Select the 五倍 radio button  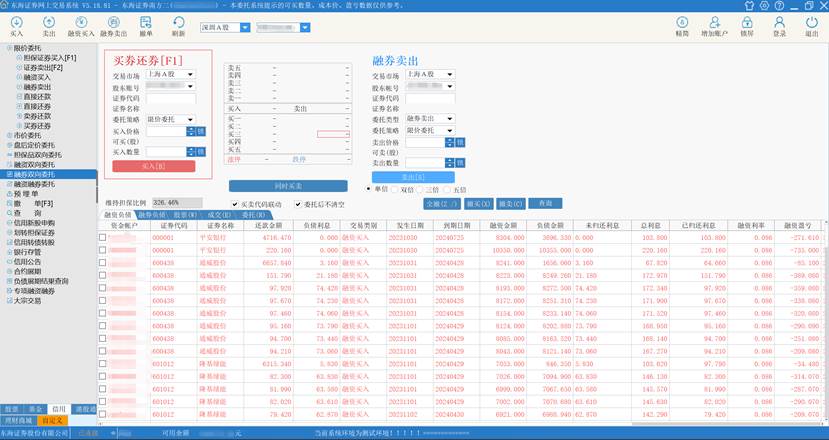(x=447, y=189)
